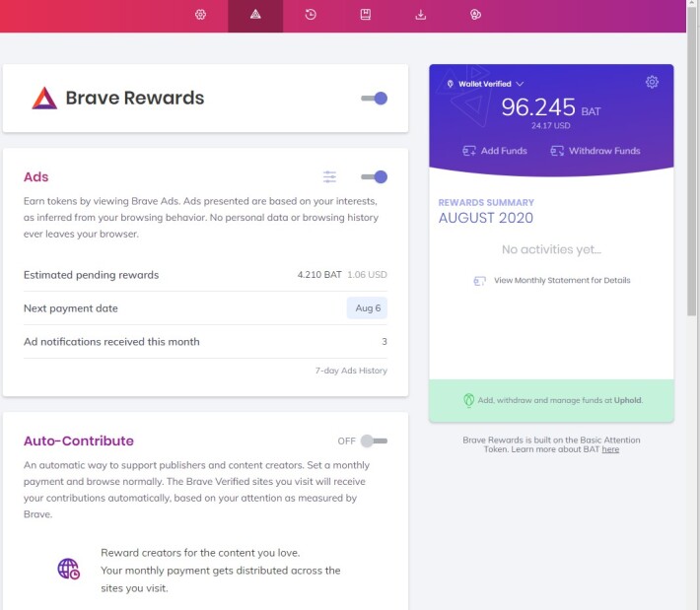The height and width of the screenshot is (610, 700).
Task: Click the Add Funds button
Action: 495,151
